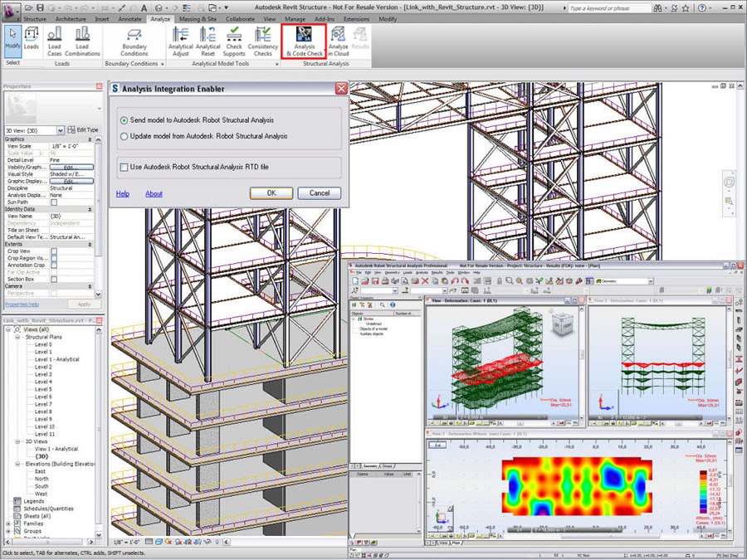Select the Modify tool

tap(12, 39)
